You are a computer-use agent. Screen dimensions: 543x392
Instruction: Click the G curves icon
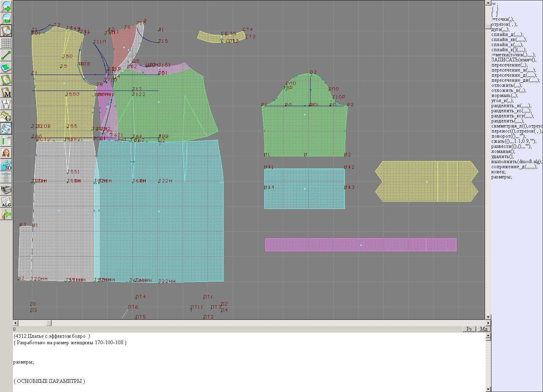[6, 116]
